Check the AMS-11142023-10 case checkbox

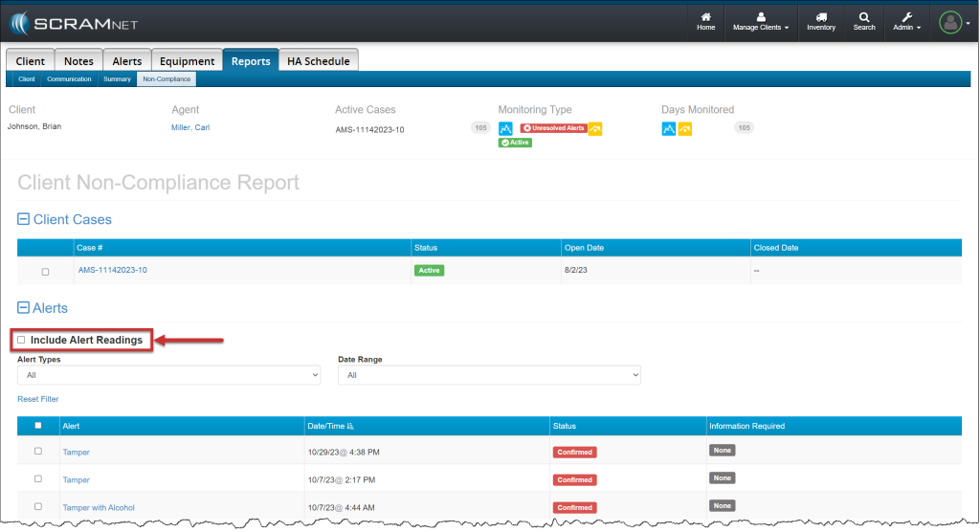point(45,272)
